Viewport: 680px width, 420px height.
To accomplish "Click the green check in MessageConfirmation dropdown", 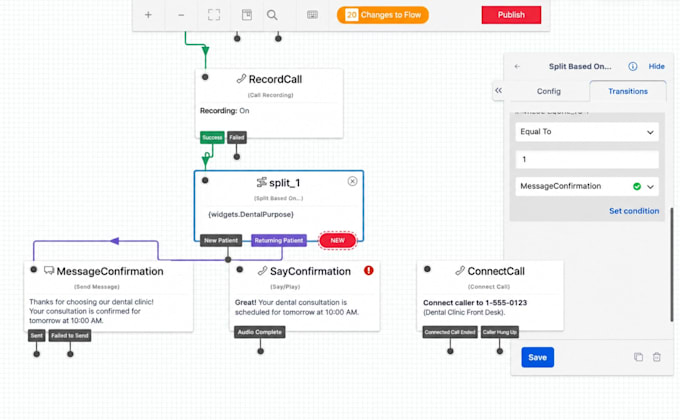I will tap(637, 187).
